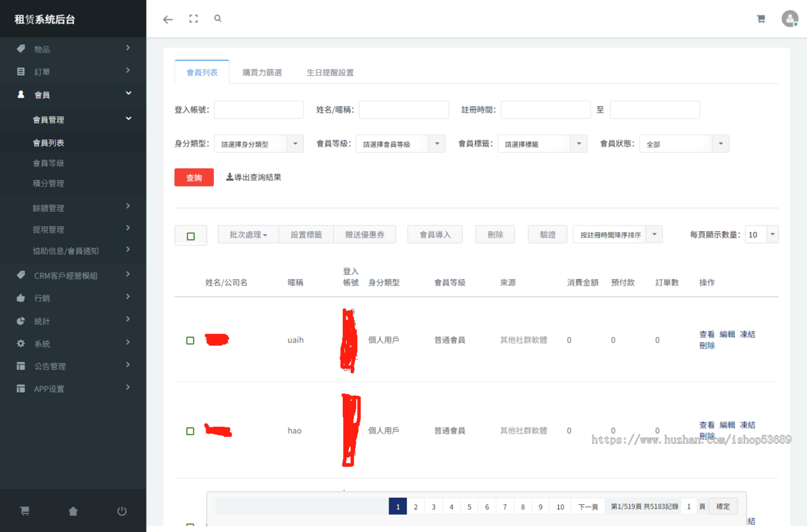Click the 刪除 toolbar button
The height and width of the screenshot is (532, 807).
496,234
